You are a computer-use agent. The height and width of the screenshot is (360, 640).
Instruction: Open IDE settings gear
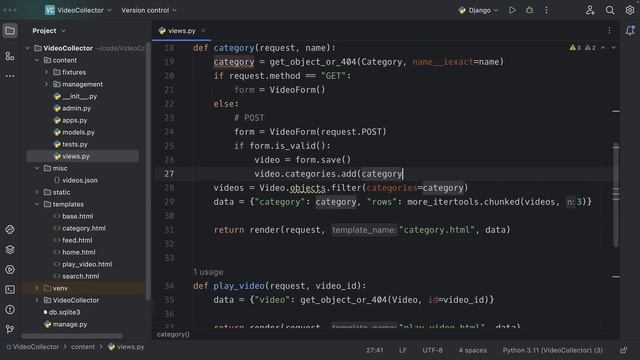point(629,10)
